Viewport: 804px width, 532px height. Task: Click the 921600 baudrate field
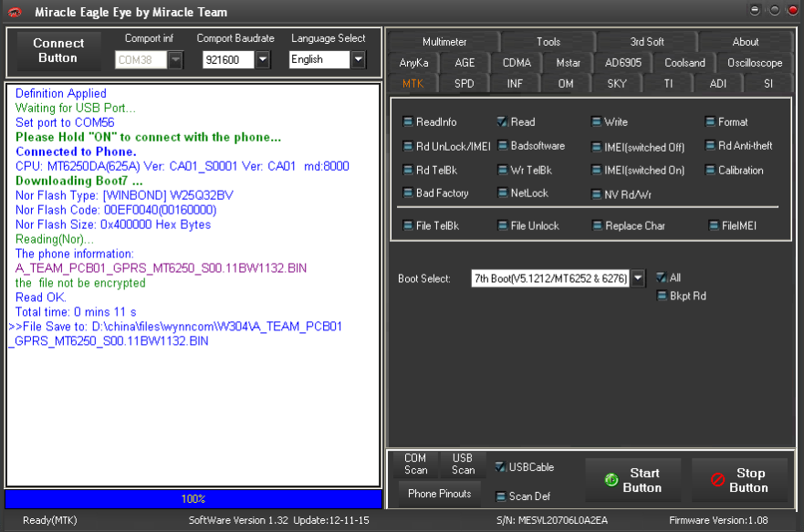click(x=229, y=60)
